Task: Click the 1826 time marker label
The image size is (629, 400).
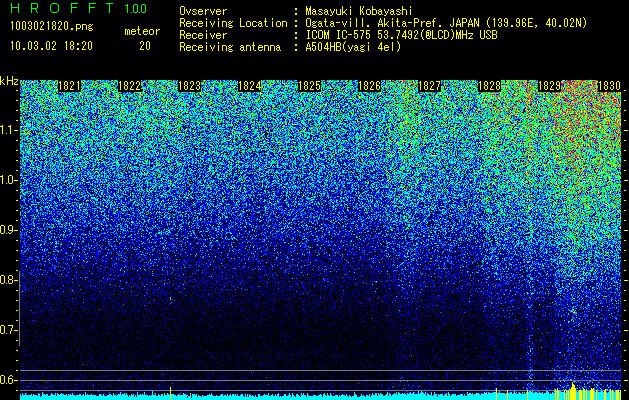Action: pos(369,86)
